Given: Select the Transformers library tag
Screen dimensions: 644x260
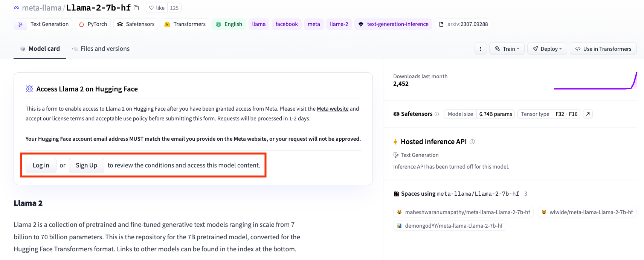Looking at the screenshot, I should click(x=185, y=24).
